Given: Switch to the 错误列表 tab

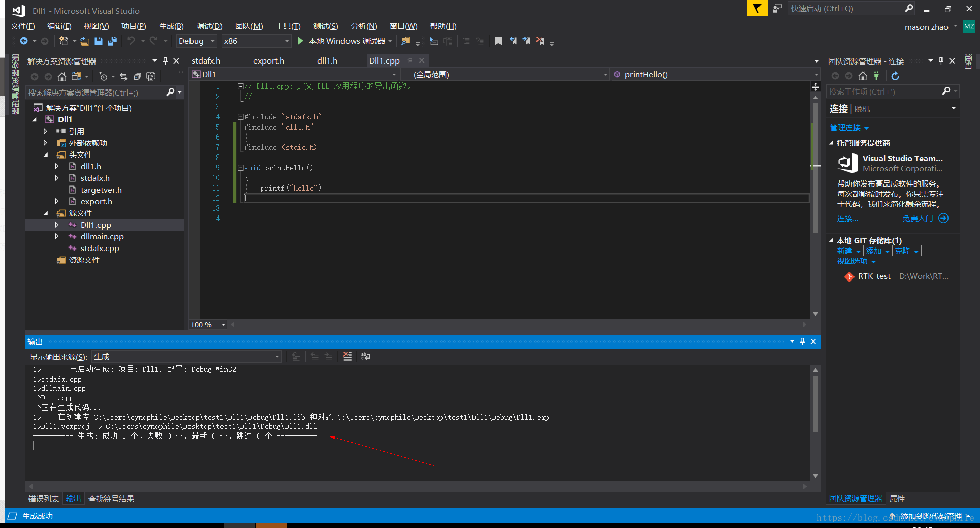Looking at the screenshot, I should pyautogui.click(x=44, y=499).
